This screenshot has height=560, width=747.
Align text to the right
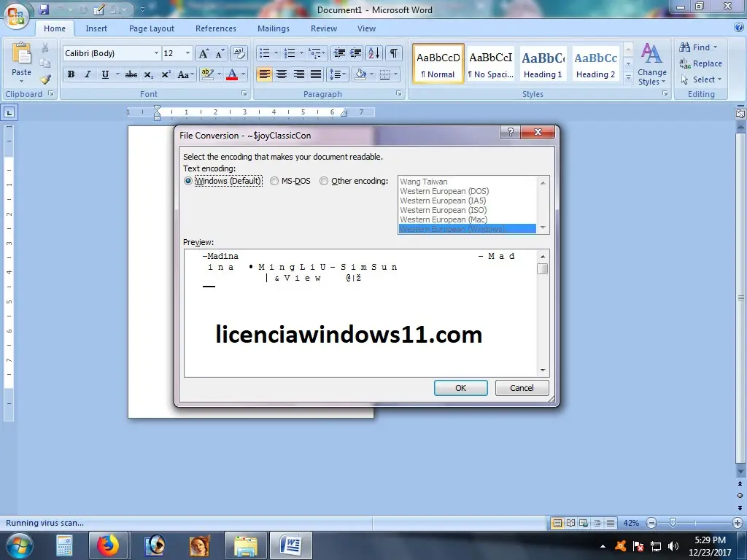[x=298, y=74]
